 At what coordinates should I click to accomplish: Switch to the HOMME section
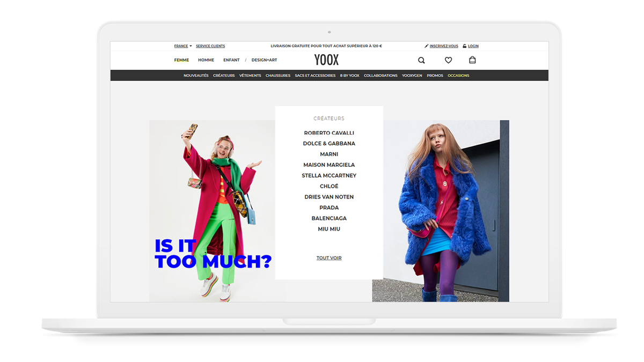coord(206,60)
